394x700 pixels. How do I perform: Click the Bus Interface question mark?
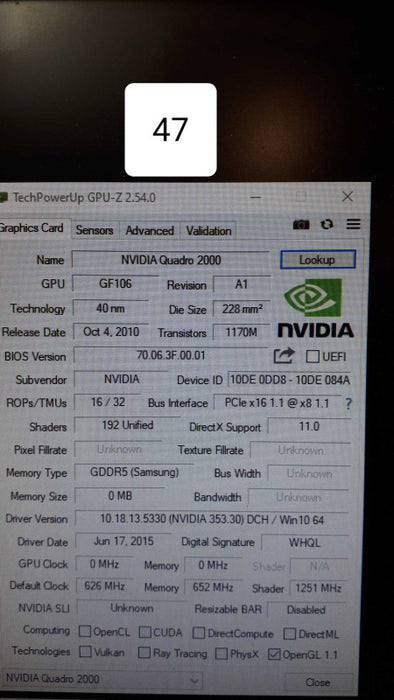[x=348, y=404]
